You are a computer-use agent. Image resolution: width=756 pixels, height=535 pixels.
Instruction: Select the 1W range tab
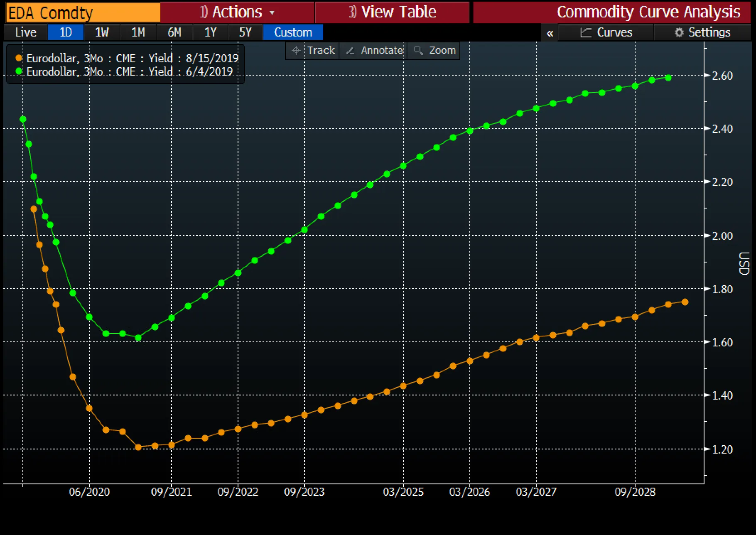102,32
